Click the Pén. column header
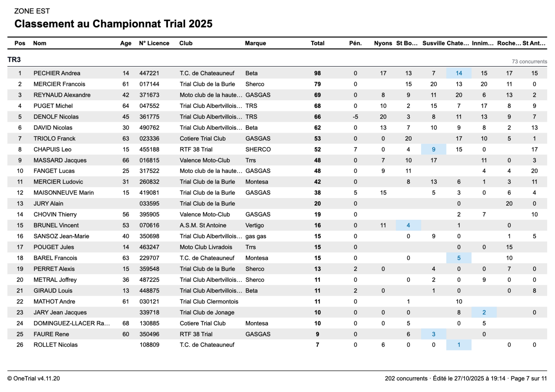555x392 pixels. pyautogui.click(x=355, y=43)
